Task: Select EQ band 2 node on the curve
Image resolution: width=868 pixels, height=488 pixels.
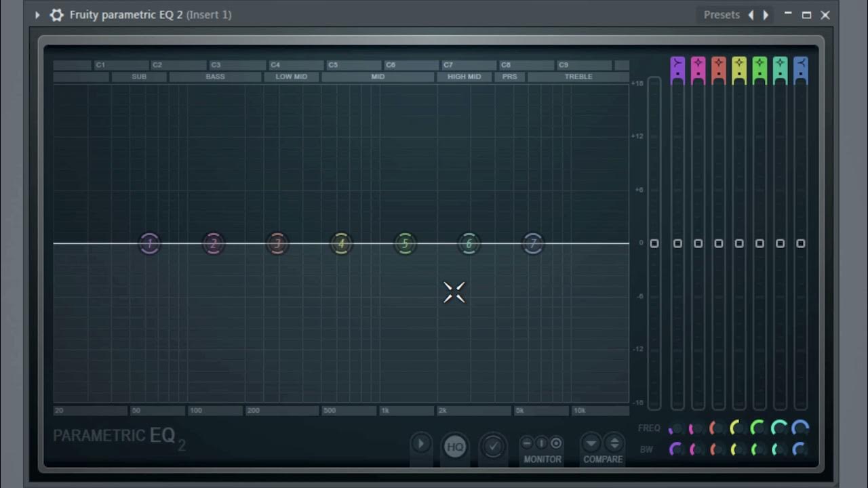Action: pos(214,243)
